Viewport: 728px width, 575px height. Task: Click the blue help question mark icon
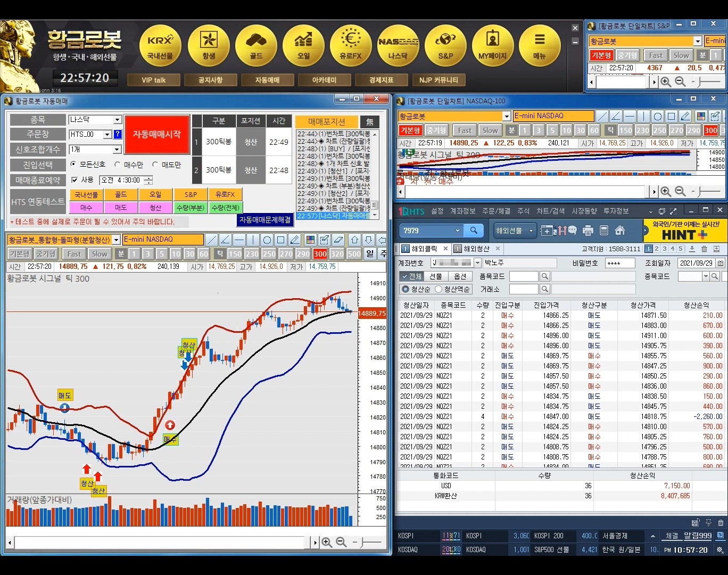coord(118,134)
